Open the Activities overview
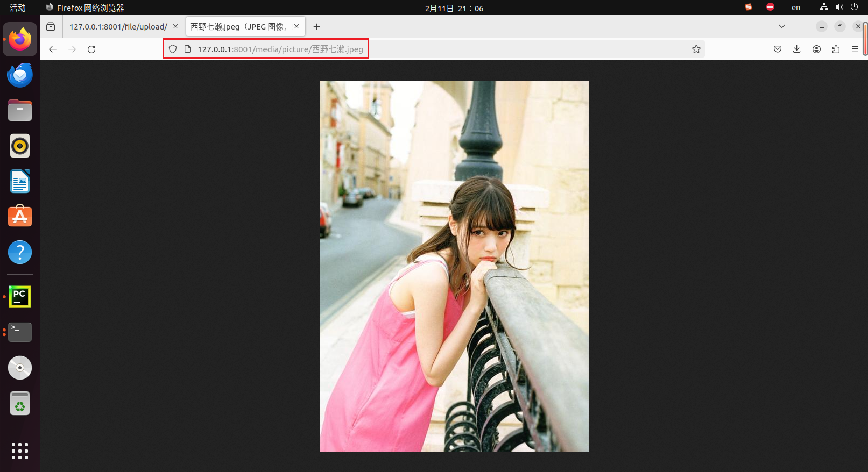 18,8
